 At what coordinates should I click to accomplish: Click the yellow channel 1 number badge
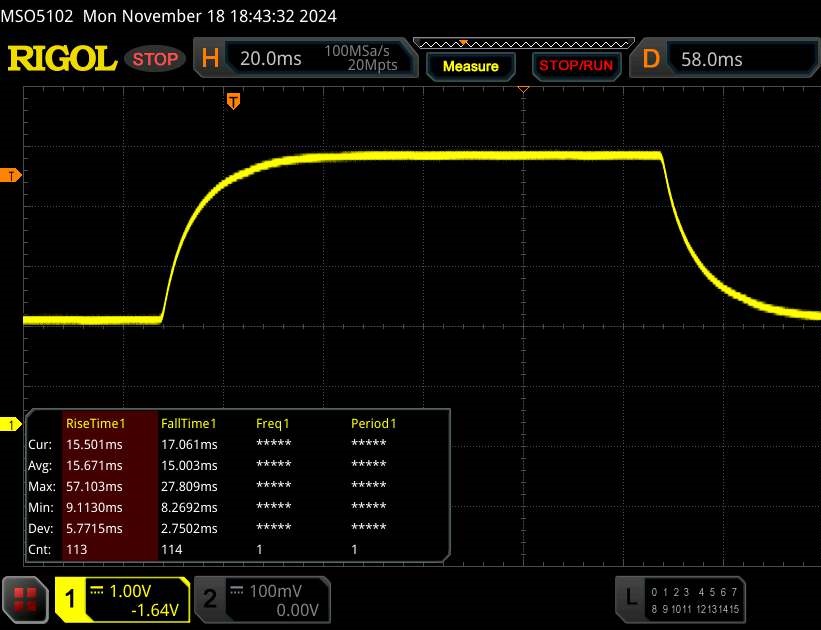click(70, 600)
